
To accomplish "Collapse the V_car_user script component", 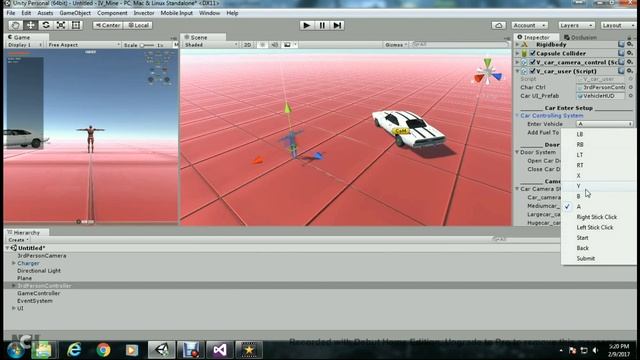I will 518,71.
